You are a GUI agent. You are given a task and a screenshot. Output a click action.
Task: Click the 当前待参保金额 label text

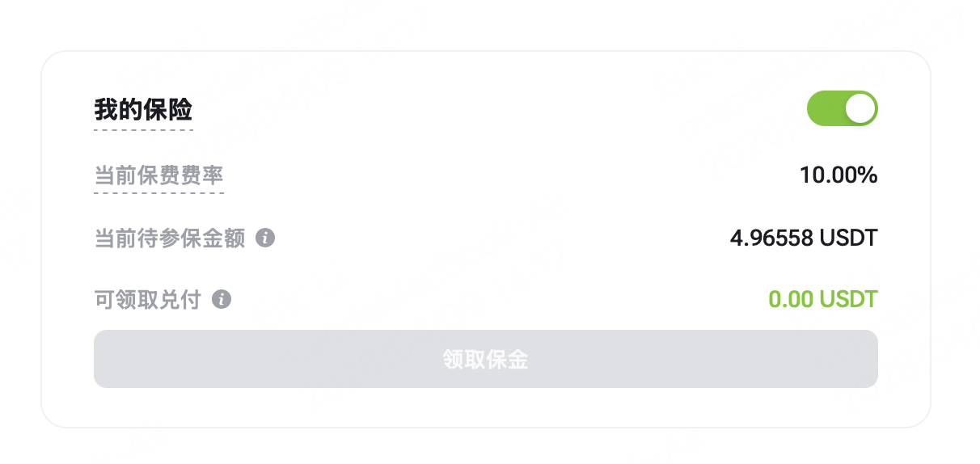tap(169, 238)
